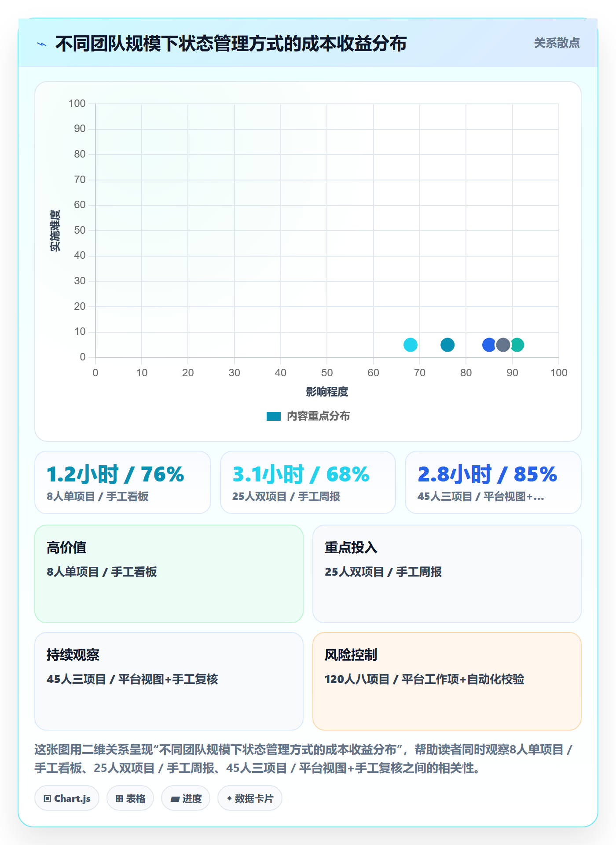Click the 120人八项目 / 平台工作项+自动化校验 text
616x845 pixels.
[x=425, y=679]
